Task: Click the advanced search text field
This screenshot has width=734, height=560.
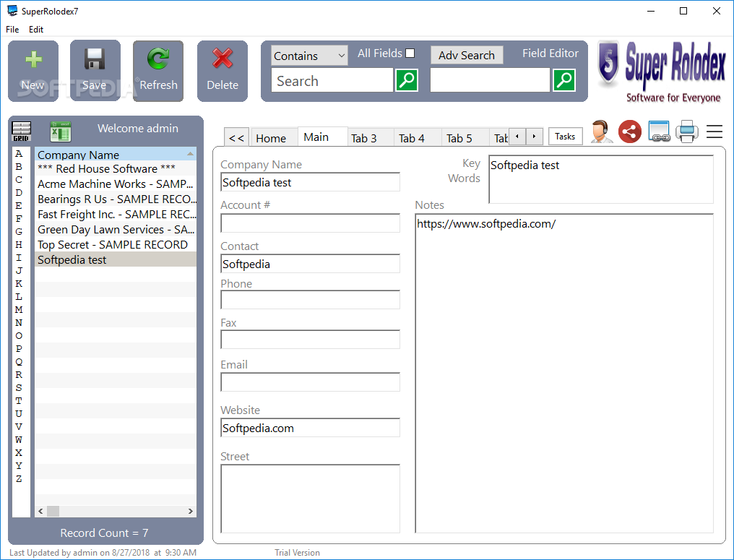Action: pyautogui.click(x=490, y=80)
